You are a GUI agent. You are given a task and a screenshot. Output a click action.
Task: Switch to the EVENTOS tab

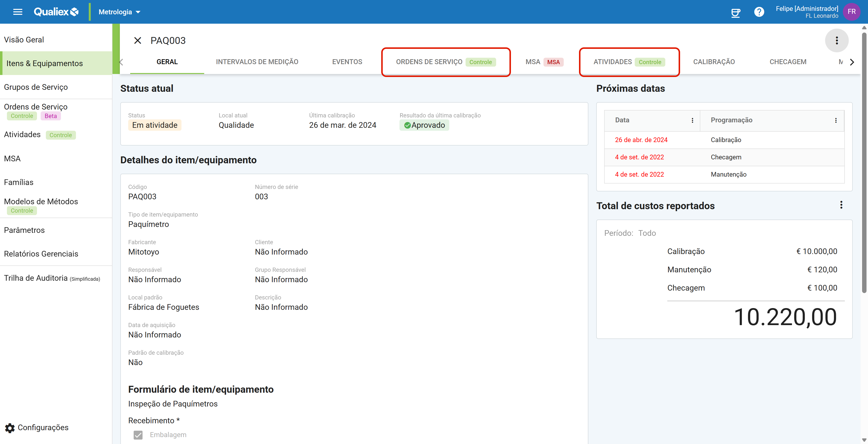(347, 62)
